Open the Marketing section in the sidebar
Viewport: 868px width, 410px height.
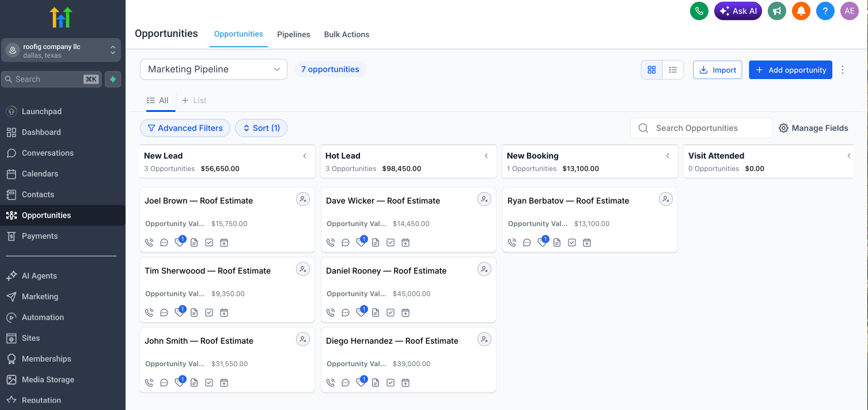tap(39, 296)
